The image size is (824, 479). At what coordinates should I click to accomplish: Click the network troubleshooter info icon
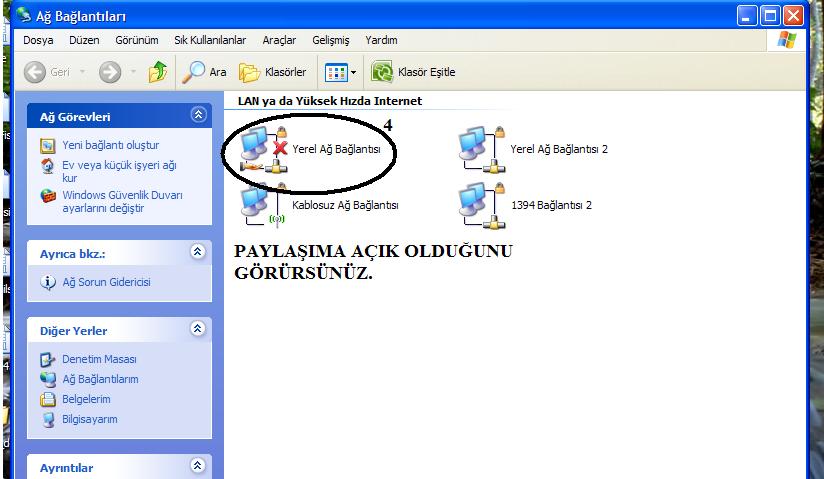pos(48,282)
